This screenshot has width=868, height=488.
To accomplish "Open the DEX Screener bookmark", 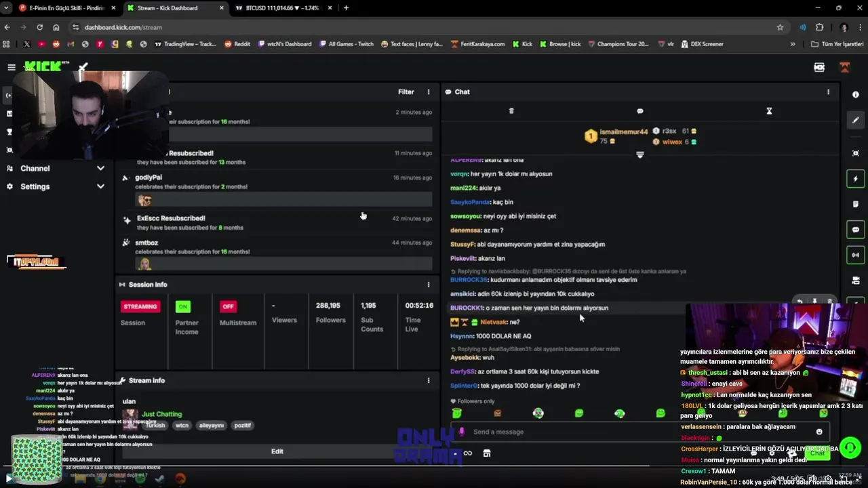I will tap(701, 44).
